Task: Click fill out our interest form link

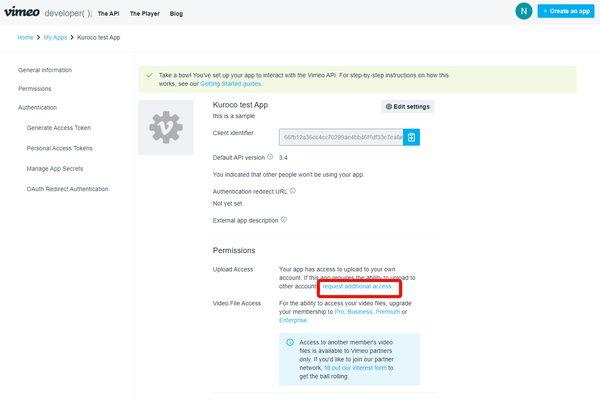Action: 355,368
